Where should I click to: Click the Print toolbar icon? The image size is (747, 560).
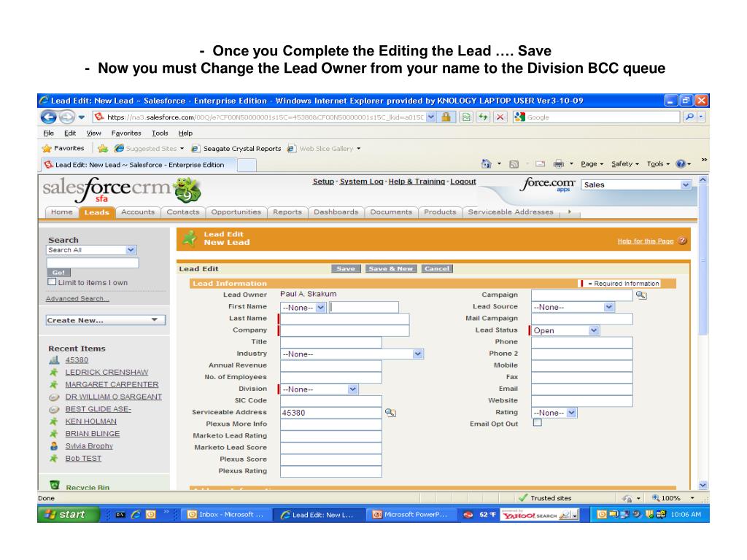(x=558, y=164)
